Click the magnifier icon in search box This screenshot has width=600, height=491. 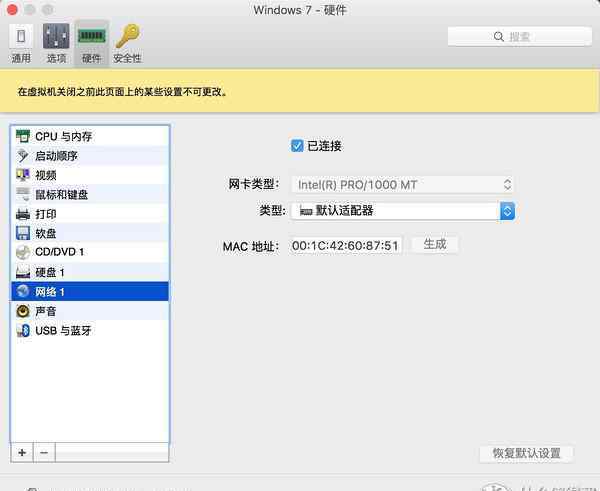tap(499, 37)
